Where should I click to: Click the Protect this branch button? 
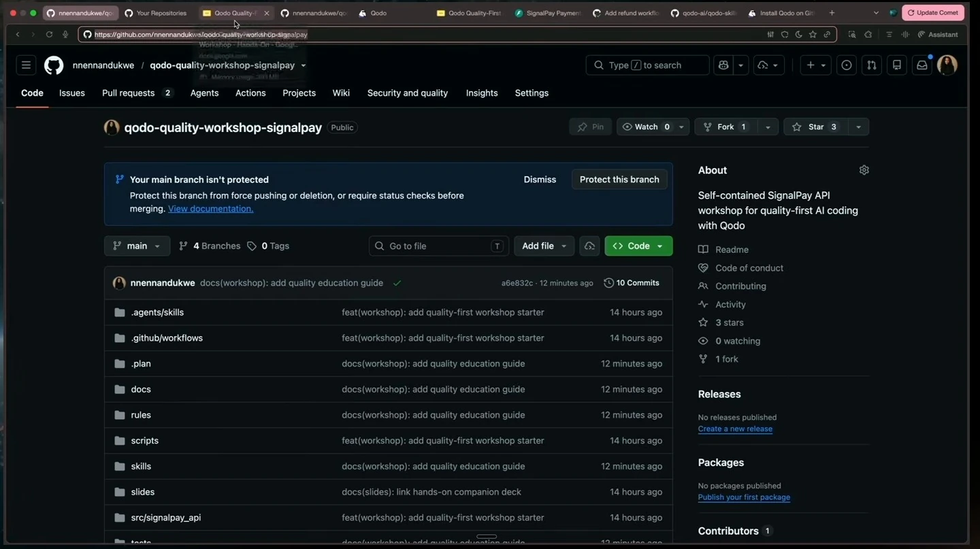point(619,180)
